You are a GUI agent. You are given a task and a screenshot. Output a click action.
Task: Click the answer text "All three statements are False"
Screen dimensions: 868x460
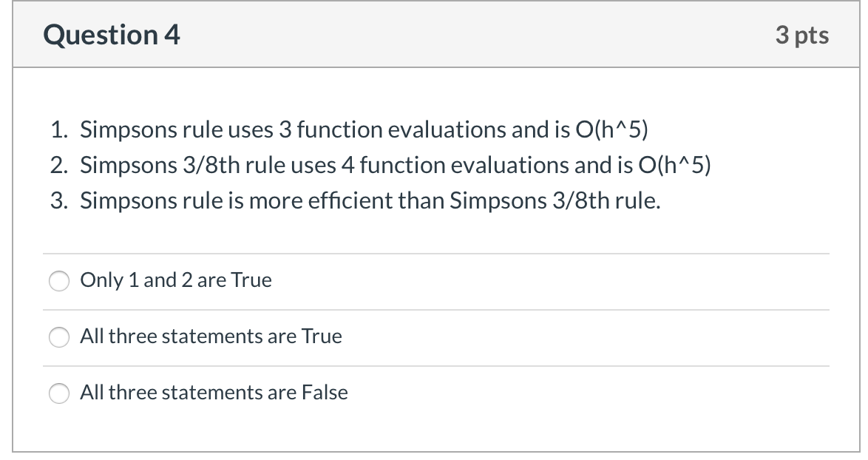tap(213, 393)
